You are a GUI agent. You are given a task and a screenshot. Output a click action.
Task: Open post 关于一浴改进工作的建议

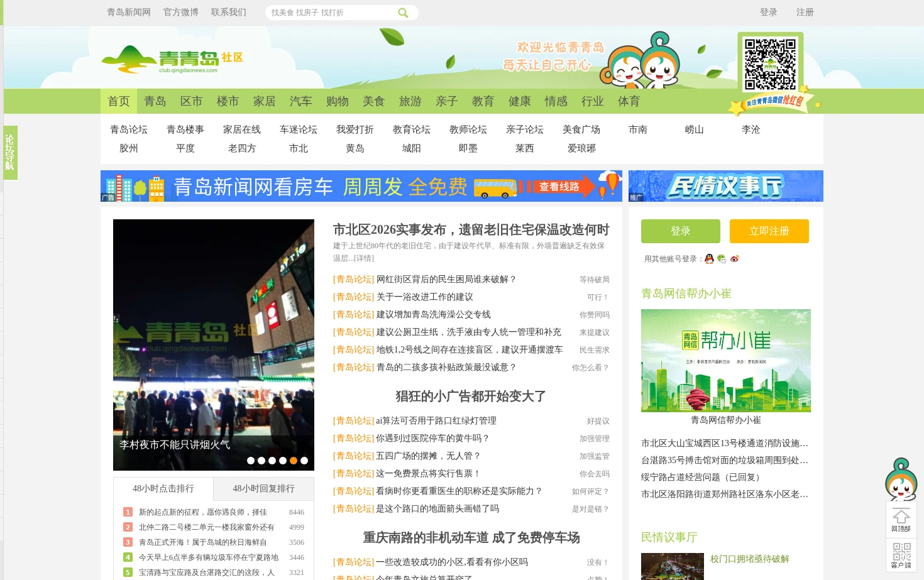point(424,297)
